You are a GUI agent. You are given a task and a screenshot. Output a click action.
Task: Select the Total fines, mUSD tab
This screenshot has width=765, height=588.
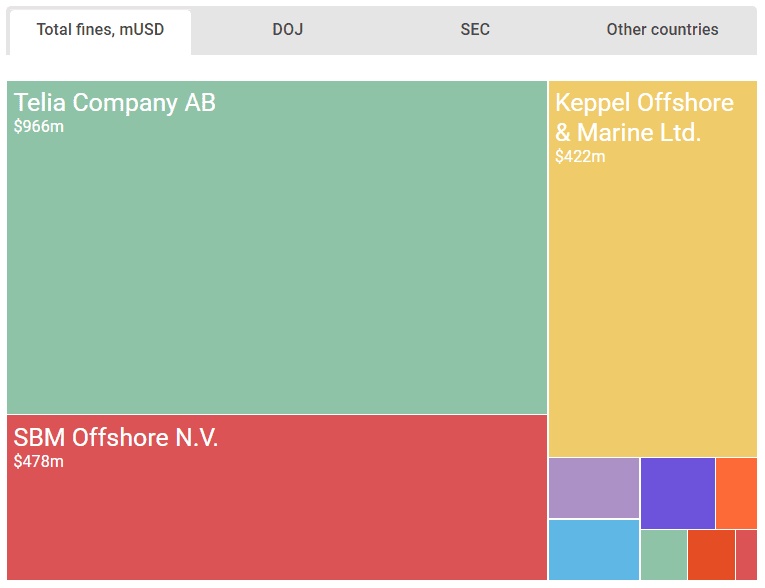click(100, 32)
